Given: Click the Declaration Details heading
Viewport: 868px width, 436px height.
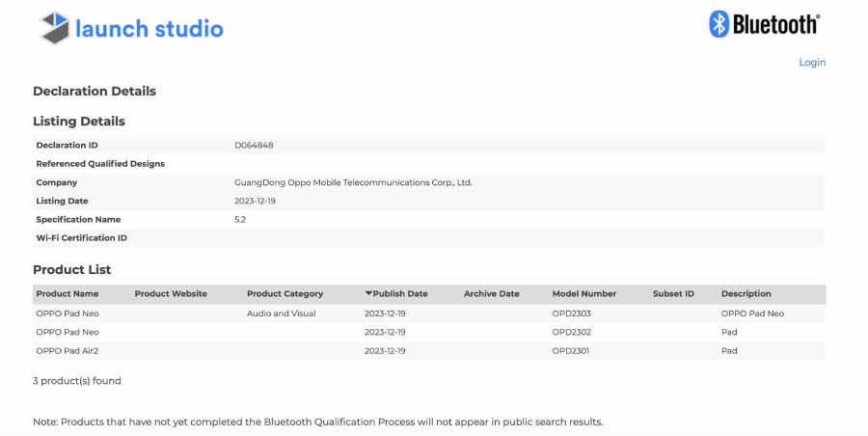Looking at the screenshot, I should point(95,92).
